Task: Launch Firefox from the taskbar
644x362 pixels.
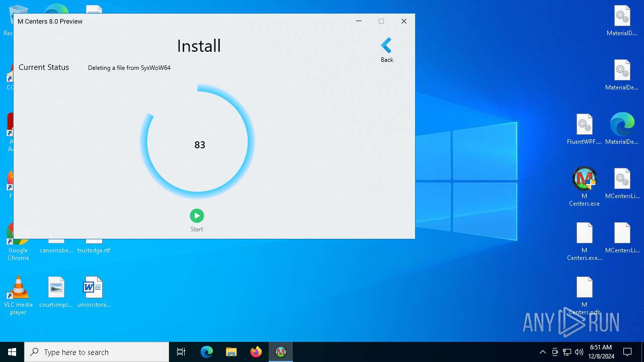Action: click(256, 352)
